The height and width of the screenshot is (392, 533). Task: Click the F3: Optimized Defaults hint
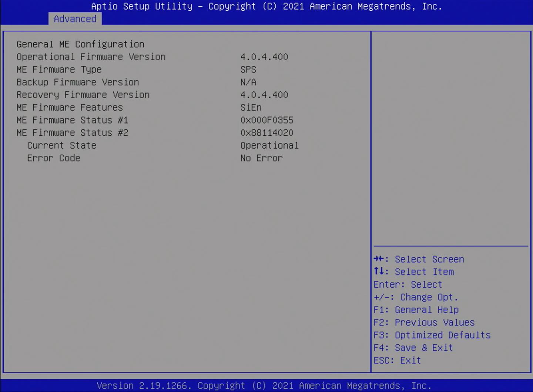coord(432,335)
